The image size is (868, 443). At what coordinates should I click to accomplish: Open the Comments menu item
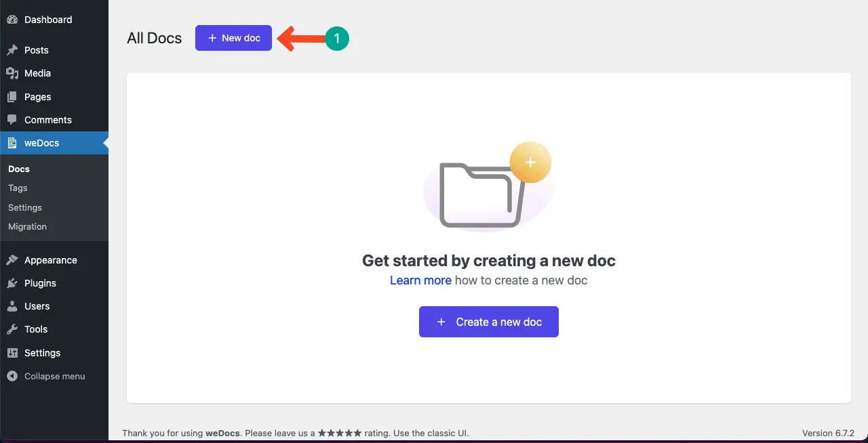click(54, 120)
